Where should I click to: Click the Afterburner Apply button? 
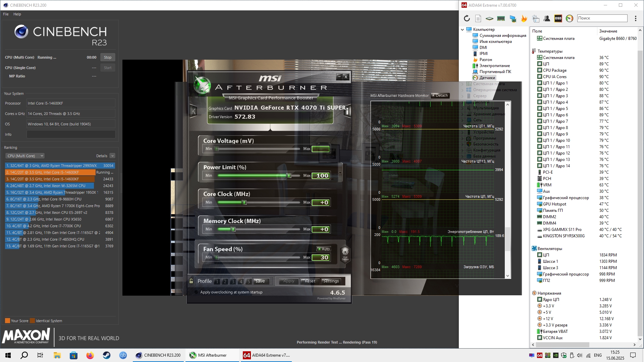point(288,281)
